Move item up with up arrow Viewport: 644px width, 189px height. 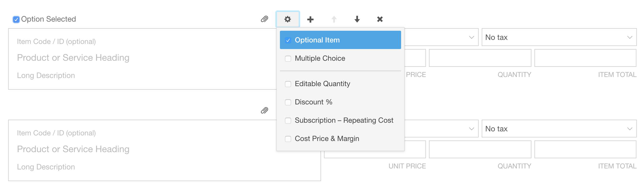coord(334,19)
